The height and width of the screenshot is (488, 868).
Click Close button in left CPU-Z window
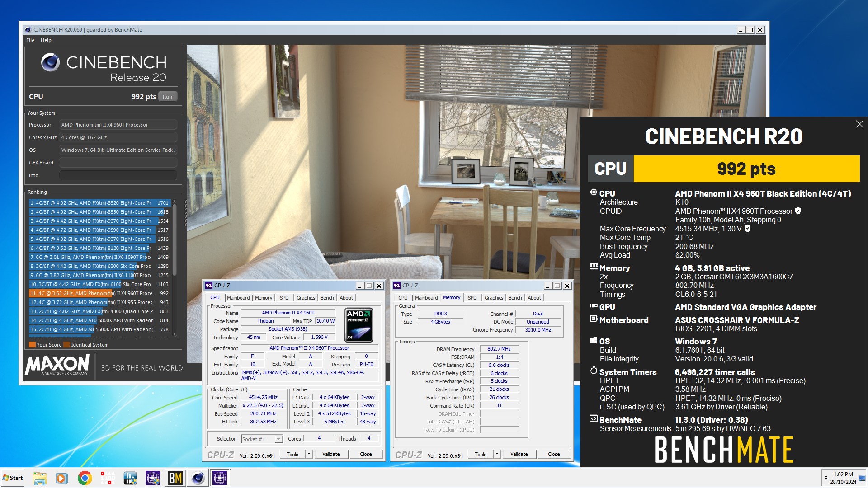366,454
